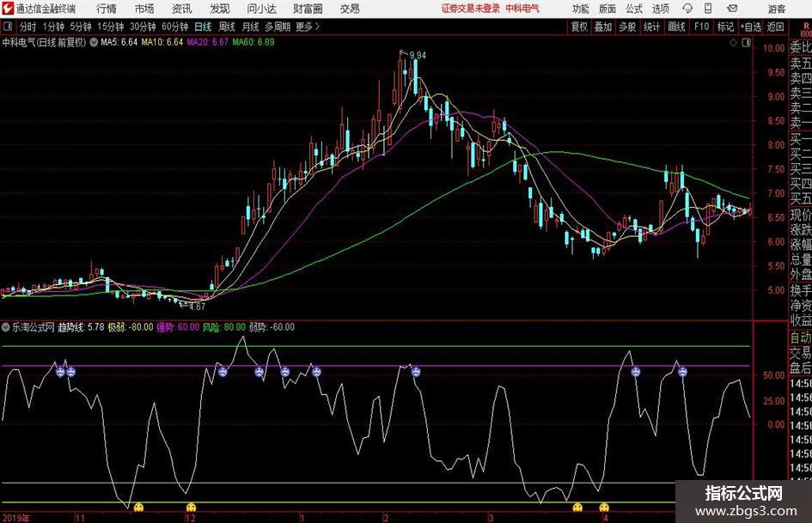The width and height of the screenshot is (812, 523).
Task: Click the 证券交易未登录 login status
Action: coord(471,9)
